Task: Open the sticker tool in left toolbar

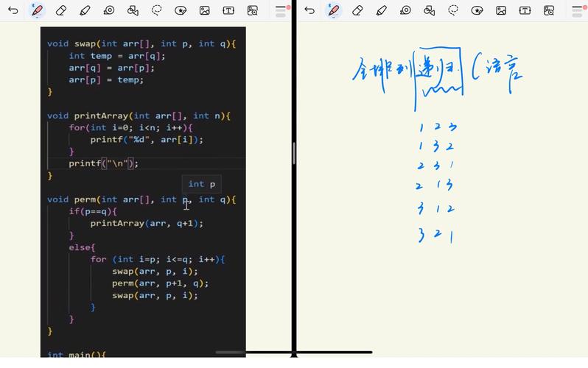Action: [x=181, y=10]
